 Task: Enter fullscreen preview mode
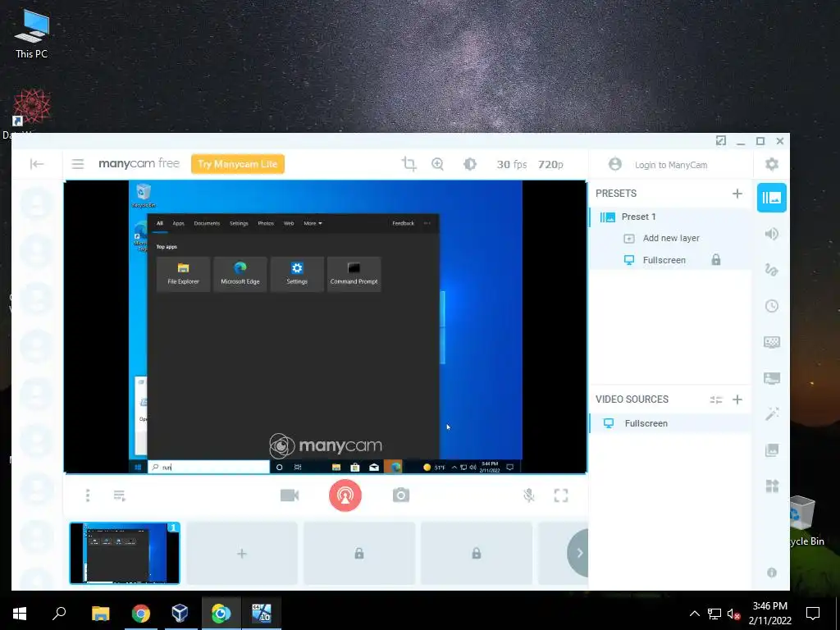coord(561,495)
